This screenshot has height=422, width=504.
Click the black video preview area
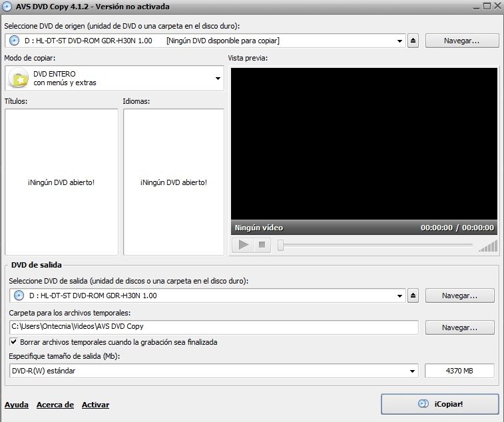(x=364, y=144)
